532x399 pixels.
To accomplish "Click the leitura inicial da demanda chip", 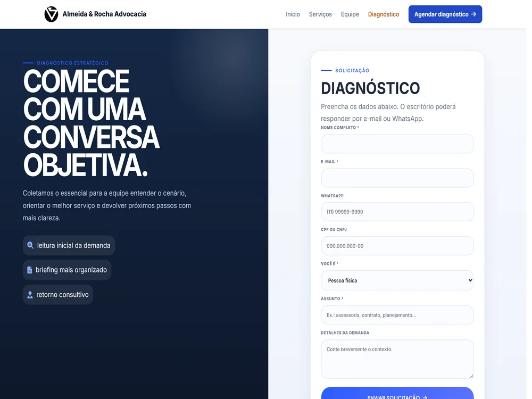I will (69, 245).
